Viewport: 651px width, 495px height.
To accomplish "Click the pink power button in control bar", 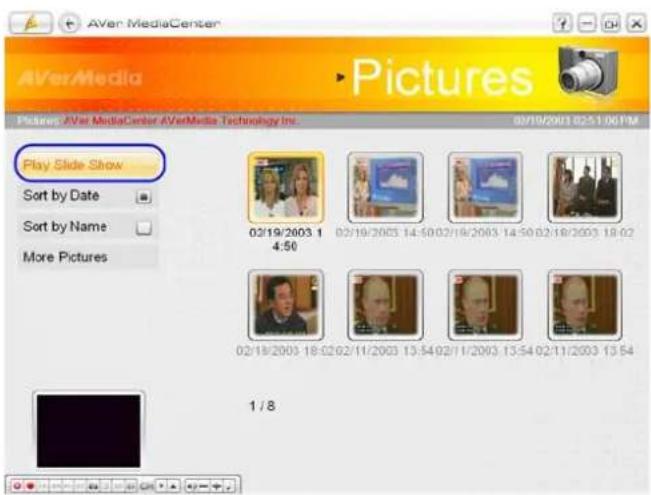I will pyautogui.click(x=17, y=486).
